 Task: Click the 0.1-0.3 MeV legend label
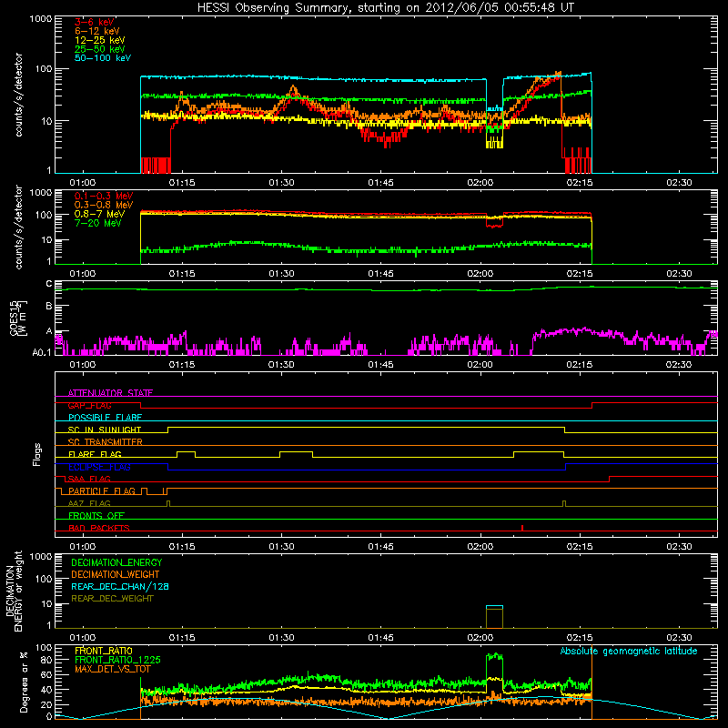click(x=104, y=196)
